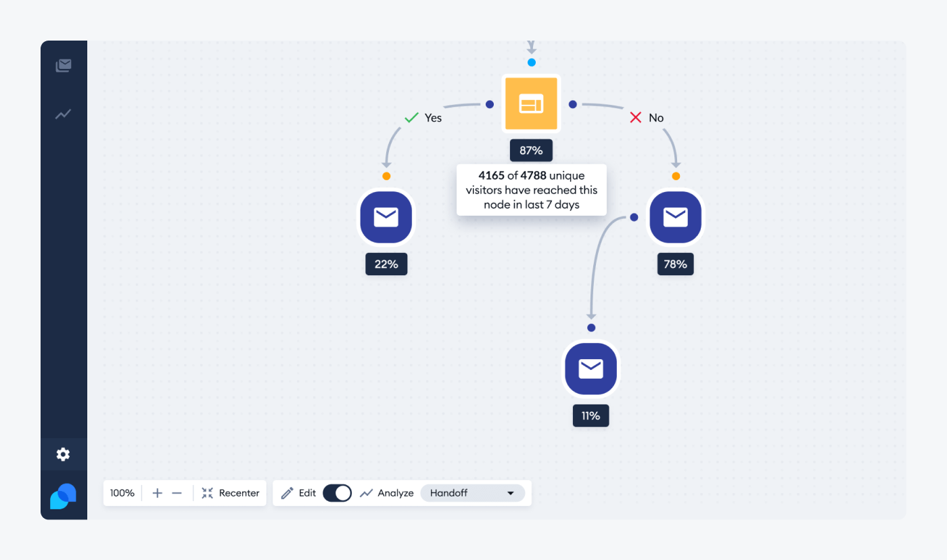Click the Recenter button

click(x=231, y=493)
